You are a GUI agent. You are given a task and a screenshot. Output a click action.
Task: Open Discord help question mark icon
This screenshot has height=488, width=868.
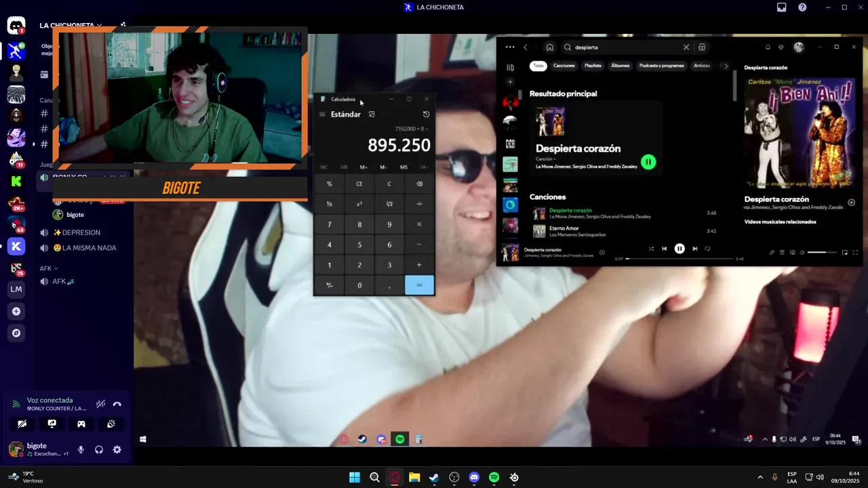pos(803,7)
